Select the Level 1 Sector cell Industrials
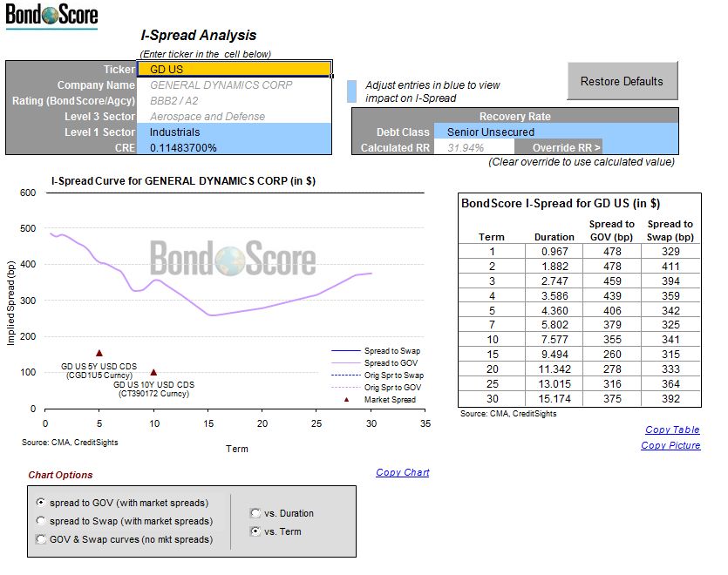Screen dimensions: 728x575 (234, 132)
